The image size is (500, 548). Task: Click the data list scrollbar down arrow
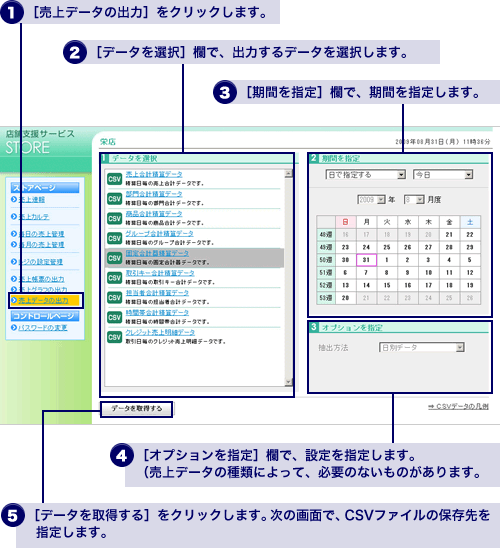click(x=289, y=382)
